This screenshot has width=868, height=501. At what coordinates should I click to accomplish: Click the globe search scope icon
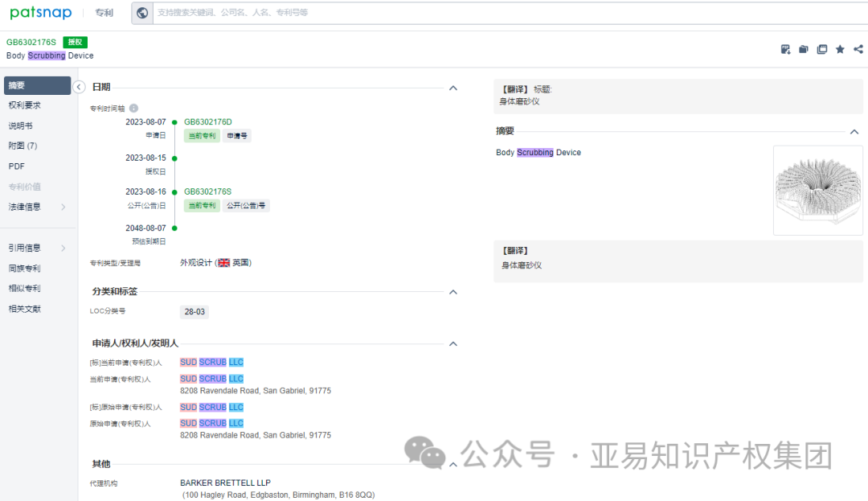pyautogui.click(x=142, y=13)
